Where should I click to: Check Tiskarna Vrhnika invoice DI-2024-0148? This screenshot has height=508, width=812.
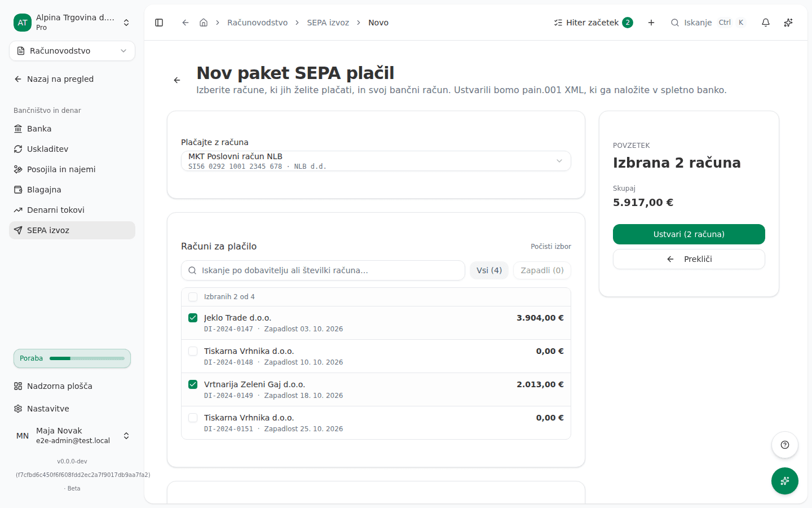coord(193,351)
